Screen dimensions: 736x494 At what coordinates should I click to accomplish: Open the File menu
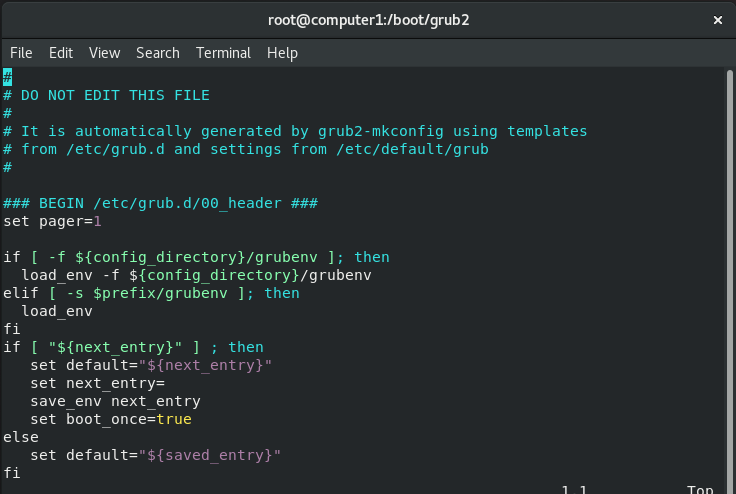[x=21, y=53]
